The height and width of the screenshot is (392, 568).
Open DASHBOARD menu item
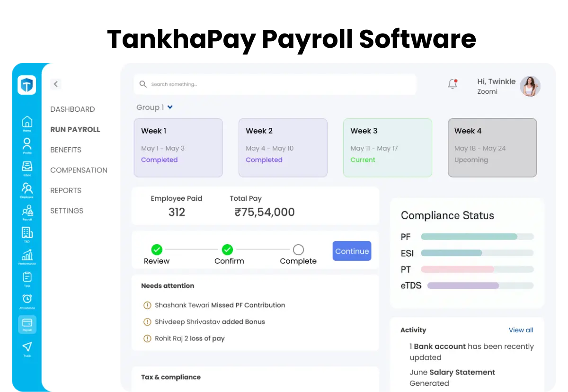(x=72, y=109)
